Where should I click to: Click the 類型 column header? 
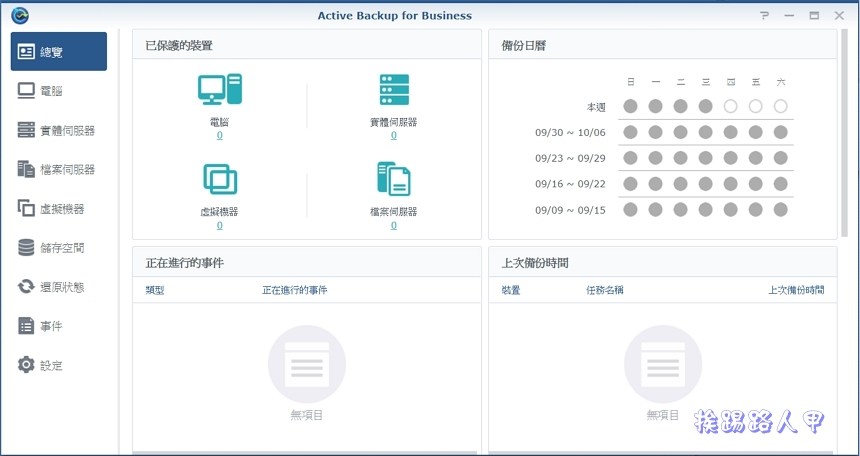(155, 290)
